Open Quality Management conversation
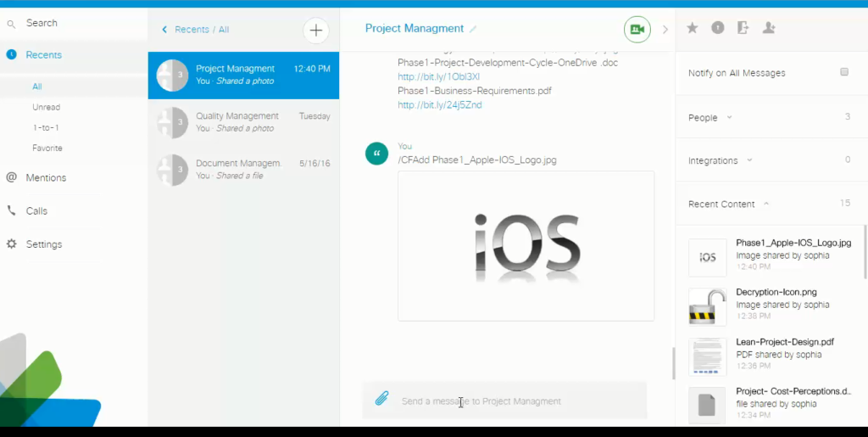 (x=243, y=122)
